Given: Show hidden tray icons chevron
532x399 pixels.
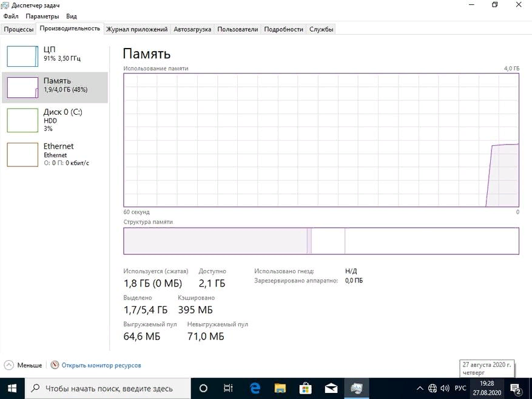Looking at the screenshot, I should point(420,388).
